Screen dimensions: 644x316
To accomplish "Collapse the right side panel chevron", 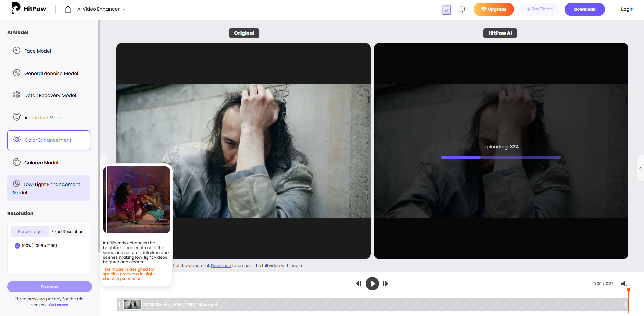I will [x=640, y=168].
